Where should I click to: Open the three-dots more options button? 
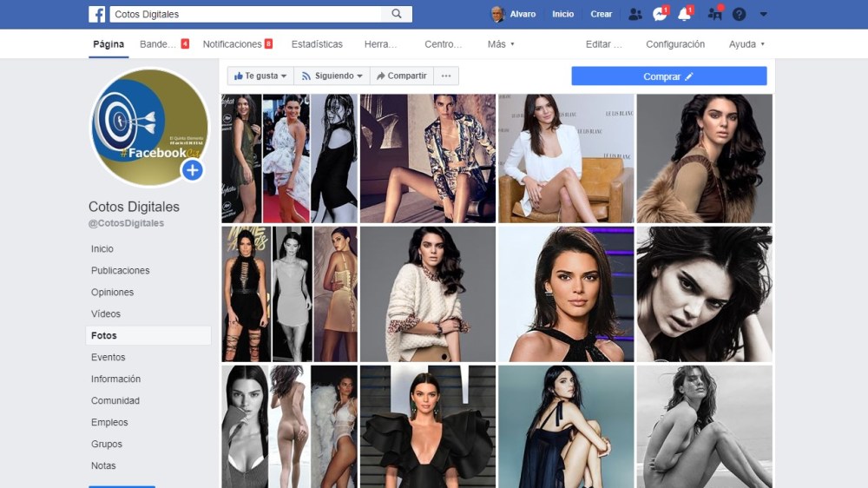pos(446,76)
